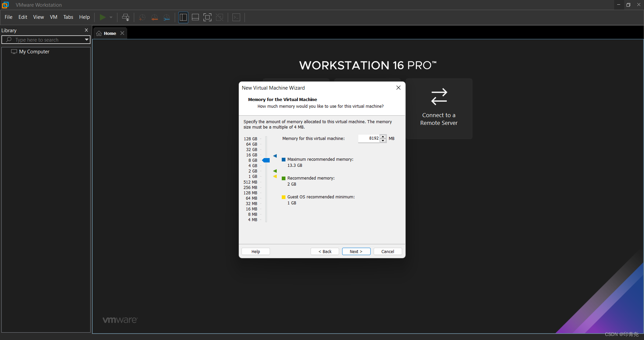The width and height of the screenshot is (644, 340).
Task: Cancel the New Virtual Machine Wizard
Action: coord(388,251)
